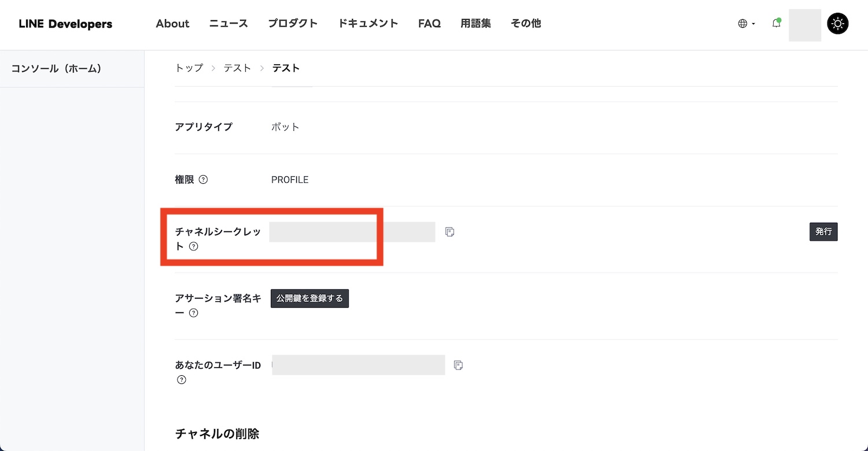Click the 公開鍵を登録する button
This screenshot has height=451, width=868.
point(310,298)
